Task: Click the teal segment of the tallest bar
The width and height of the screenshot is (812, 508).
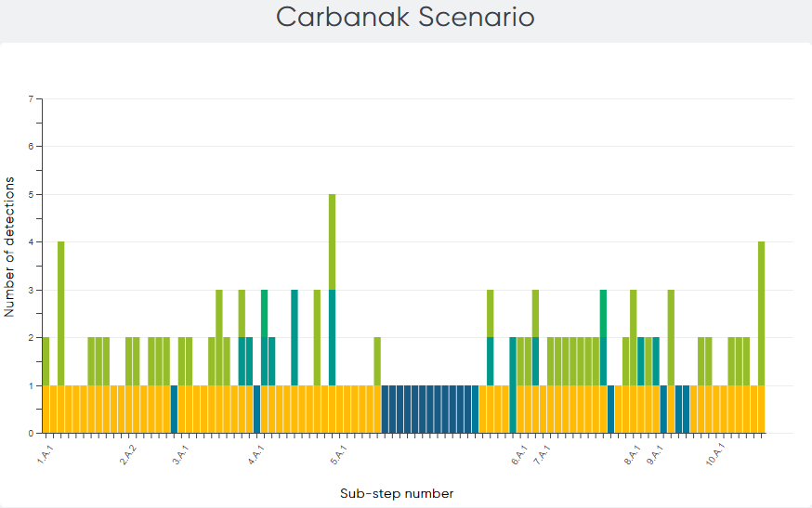Action: pyautogui.click(x=332, y=337)
